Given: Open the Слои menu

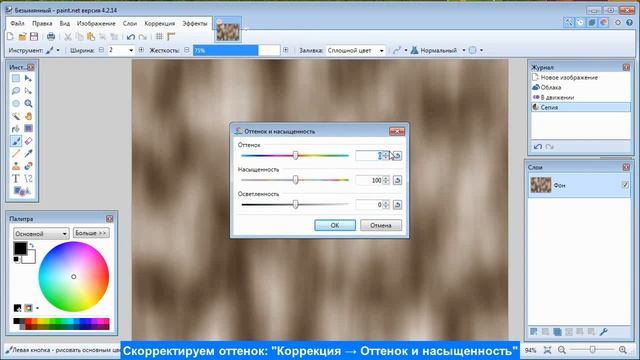Looking at the screenshot, I should (x=130, y=24).
